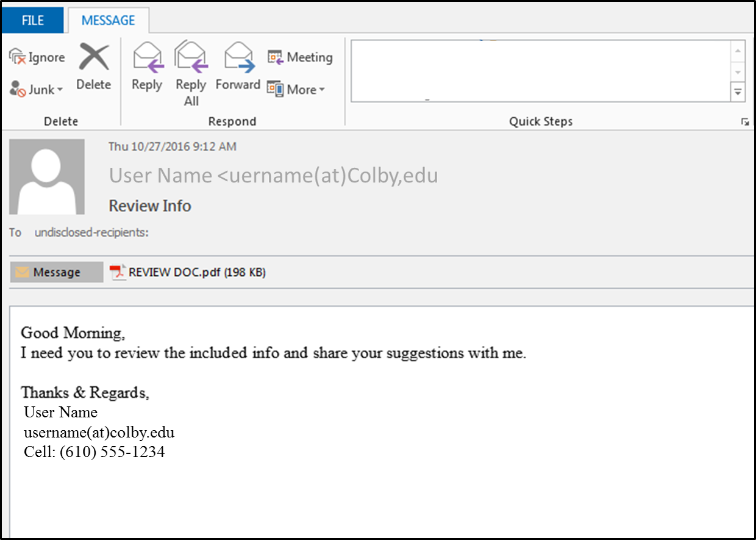Image resolution: width=756 pixels, height=540 pixels.
Task: Open the REVIEW DOC.pdf attachment
Action: [x=188, y=272]
